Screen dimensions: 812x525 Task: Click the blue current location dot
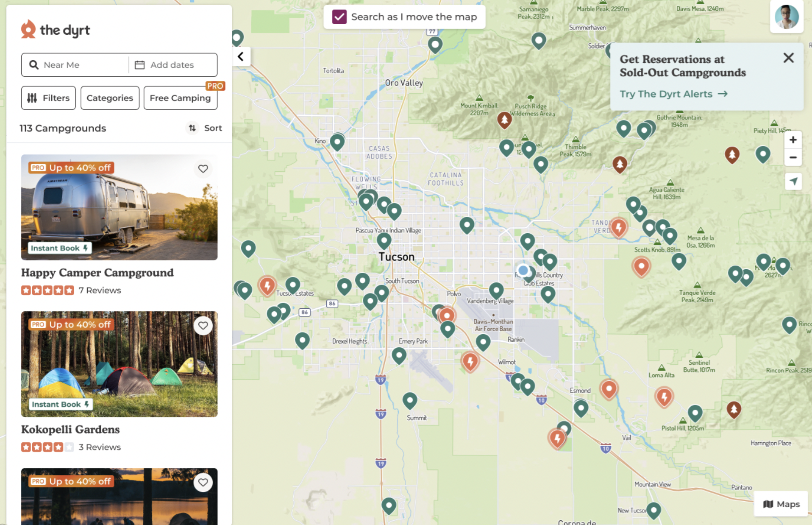point(523,270)
